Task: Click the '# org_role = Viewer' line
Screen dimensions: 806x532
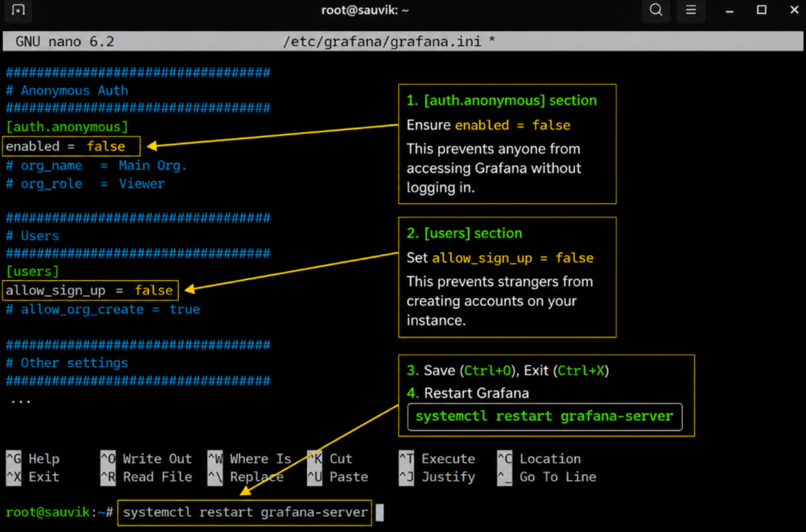Action: (85, 184)
